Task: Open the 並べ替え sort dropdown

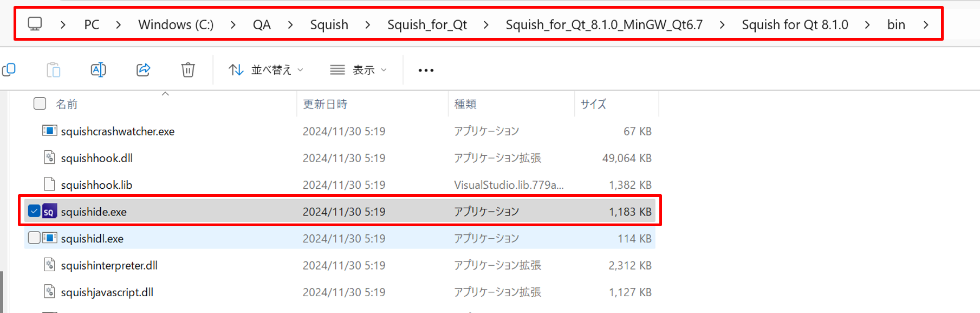Action: (x=266, y=70)
